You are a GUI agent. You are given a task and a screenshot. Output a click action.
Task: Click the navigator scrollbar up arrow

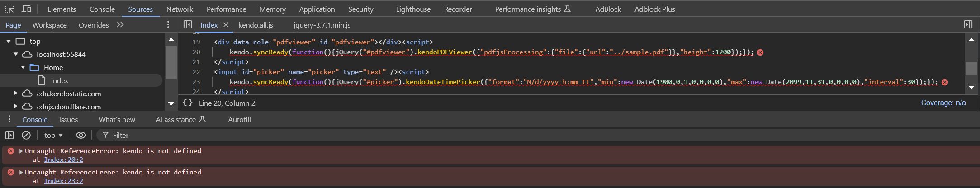171,40
